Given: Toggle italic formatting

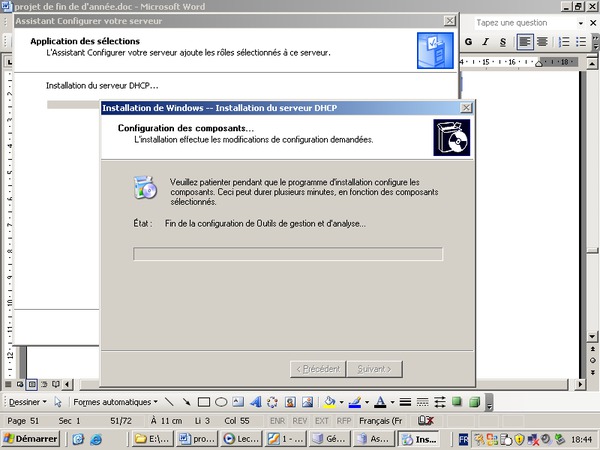Looking at the screenshot, I should coord(487,42).
